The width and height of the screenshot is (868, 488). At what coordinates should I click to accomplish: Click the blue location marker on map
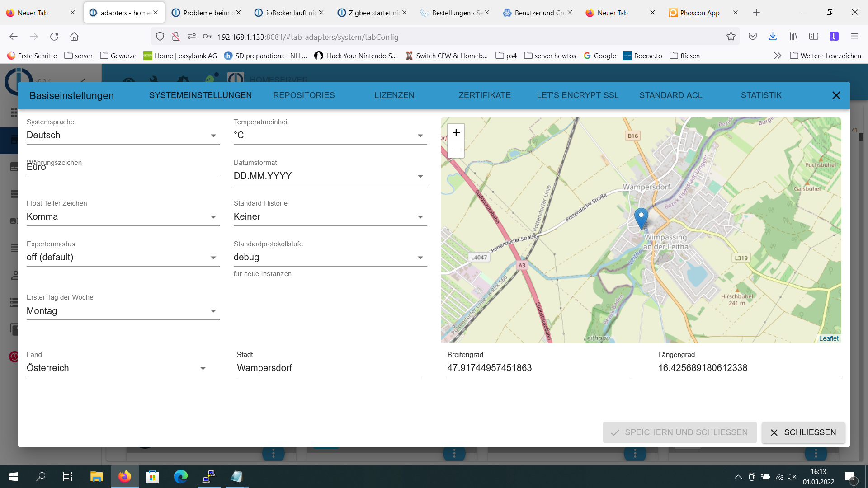(x=641, y=217)
